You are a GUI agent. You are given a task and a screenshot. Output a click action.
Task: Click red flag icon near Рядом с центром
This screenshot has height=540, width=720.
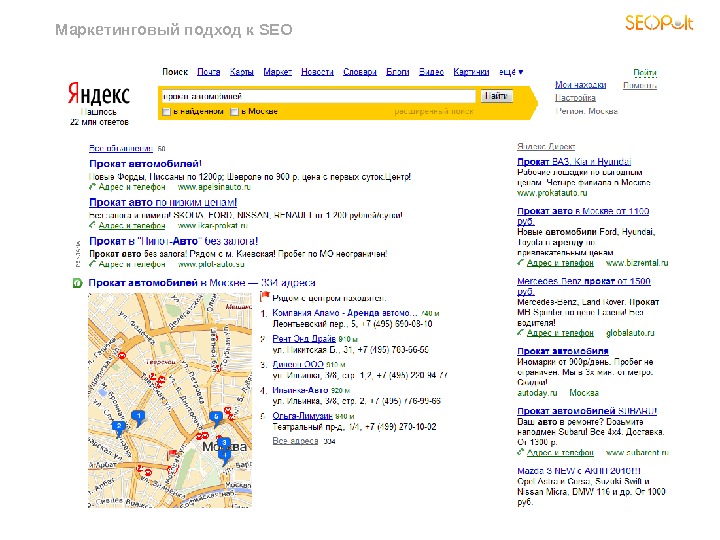[x=264, y=297]
